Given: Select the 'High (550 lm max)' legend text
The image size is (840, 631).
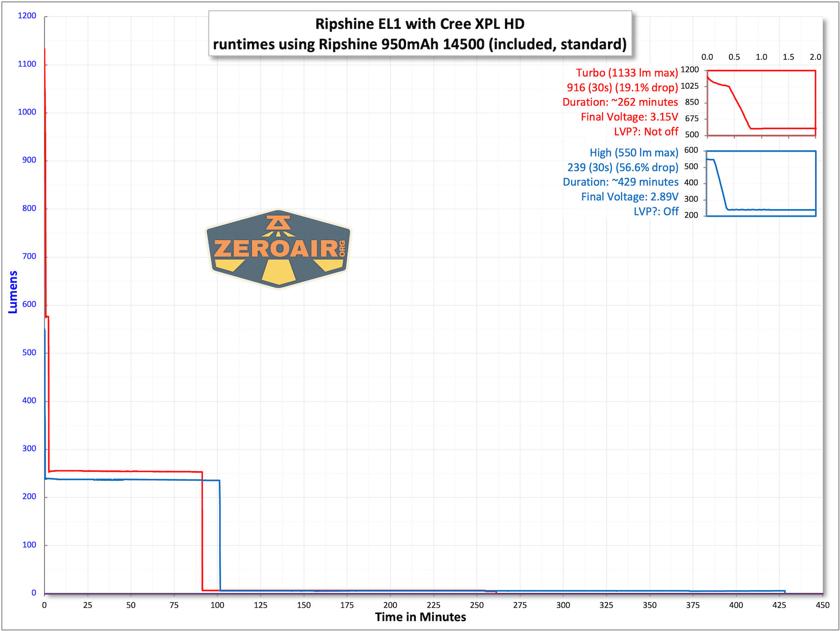Looking at the screenshot, I should 634,153.
